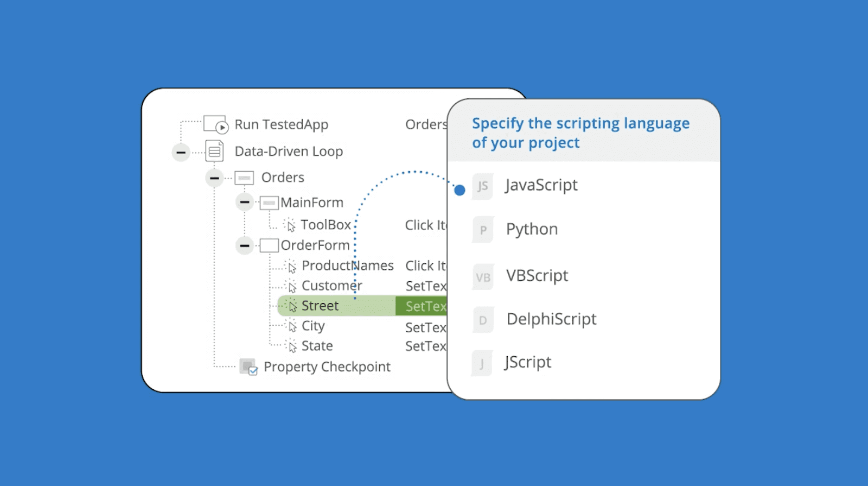868x486 pixels.
Task: Click the State cursor icon
Action: click(291, 346)
